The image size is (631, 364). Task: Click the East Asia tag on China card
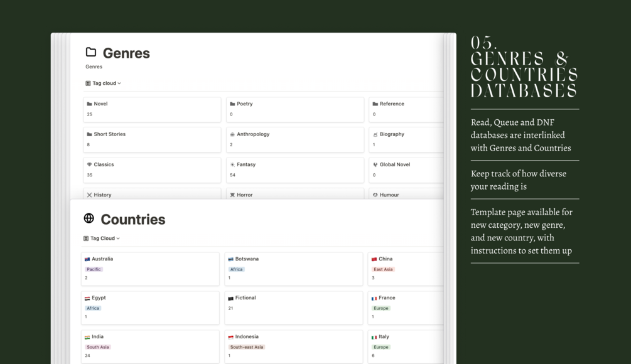pos(383,269)
